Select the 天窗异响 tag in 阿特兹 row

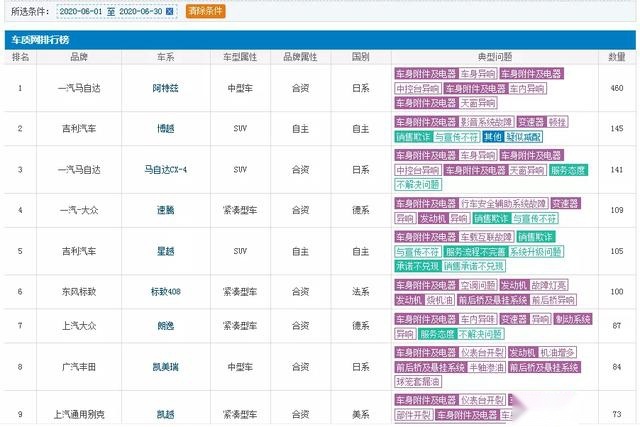[478, 103]
